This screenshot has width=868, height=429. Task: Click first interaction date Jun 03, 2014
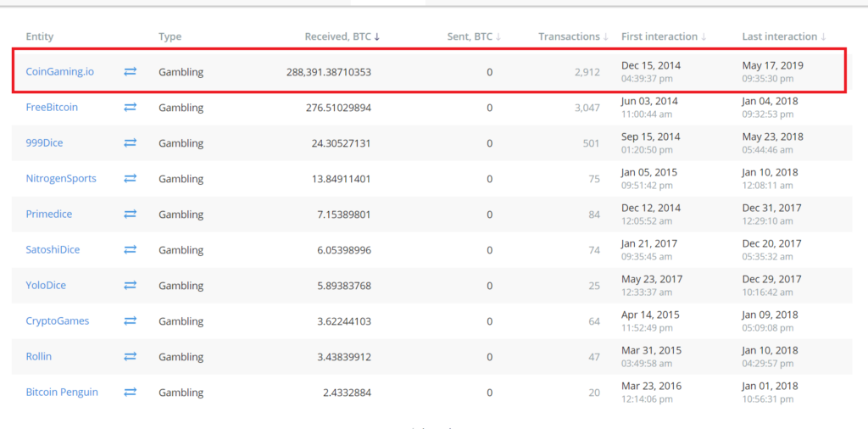(x=649, y=101)
